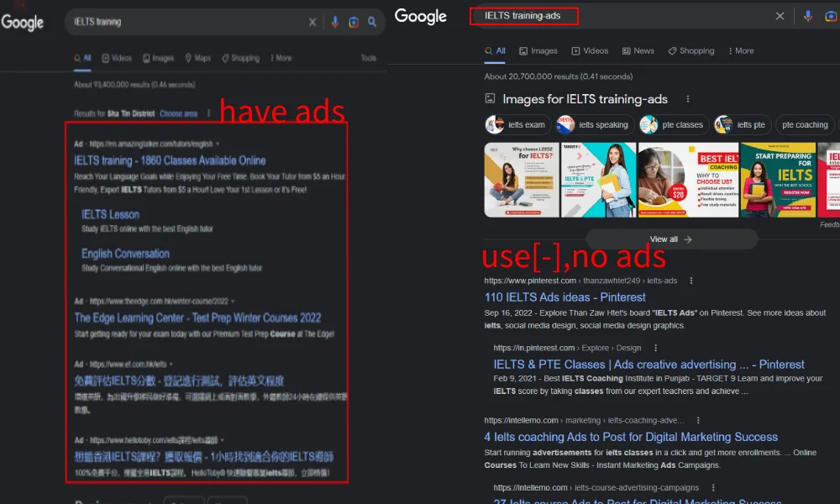Open 'Why choose LEEDZ for IELTS' image
This screenshot has height=504, width=840.
[522, 180]
